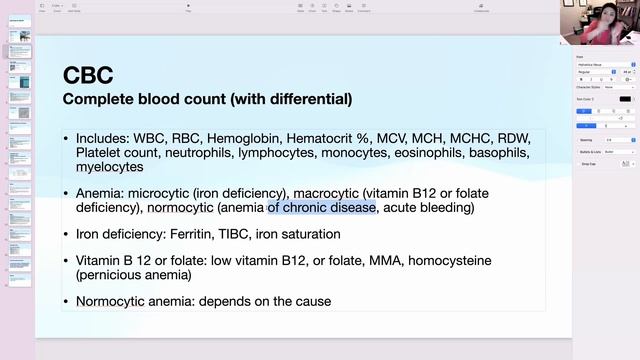Center-align the text
The image size is (640, 360).
599,111
